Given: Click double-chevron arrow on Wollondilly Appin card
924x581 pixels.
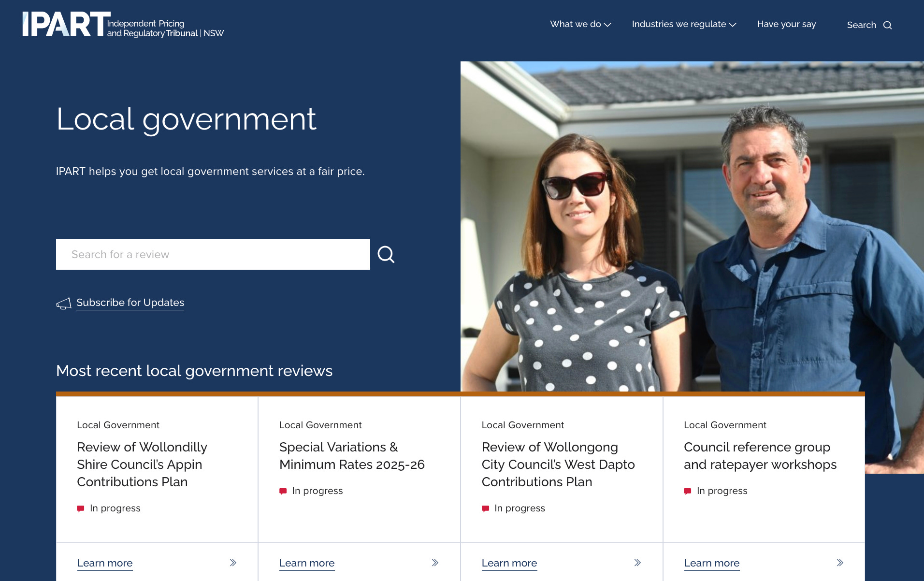Looking at the screenshot, I should (x=233, y=563).
